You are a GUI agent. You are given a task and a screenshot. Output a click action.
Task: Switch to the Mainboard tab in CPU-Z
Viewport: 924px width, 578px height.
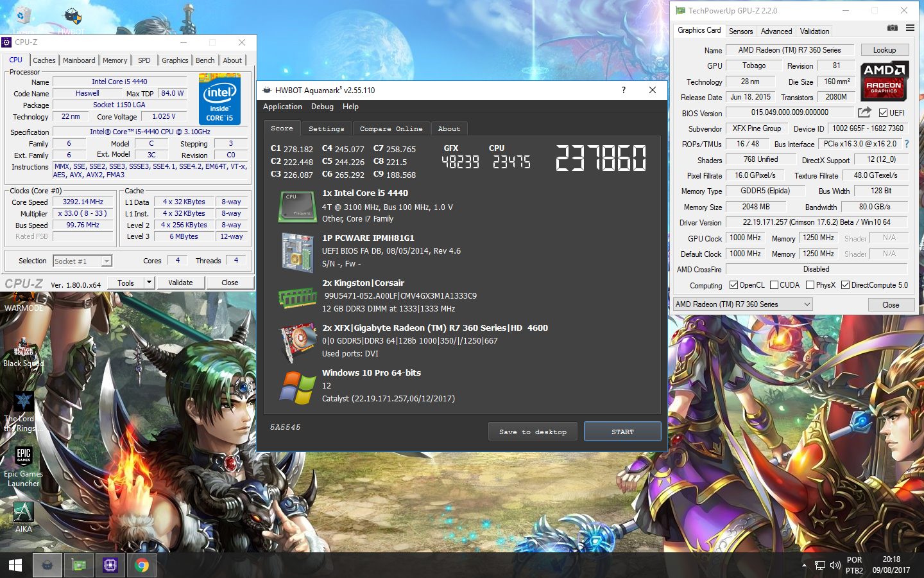[79, 60]
